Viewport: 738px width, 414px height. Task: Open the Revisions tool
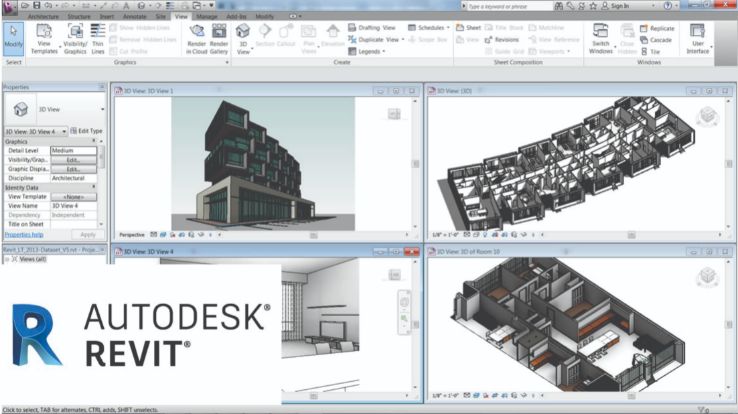(x=501, y=40)
